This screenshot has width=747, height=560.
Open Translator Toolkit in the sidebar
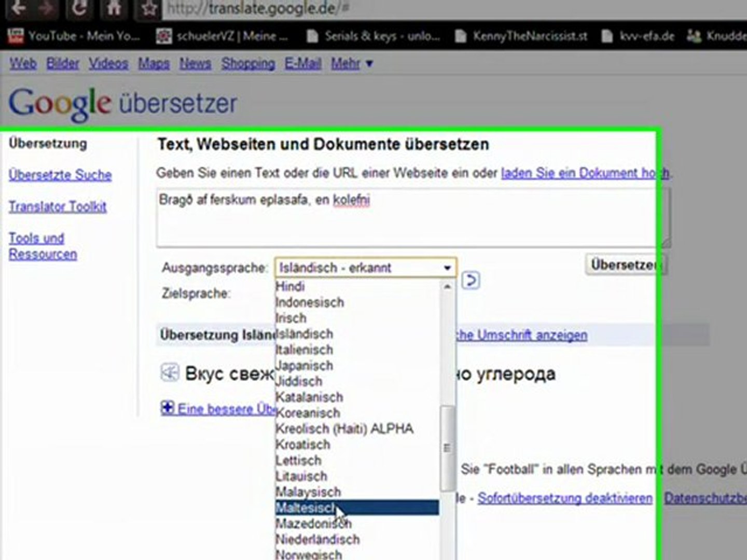click(x=58, y=206)
